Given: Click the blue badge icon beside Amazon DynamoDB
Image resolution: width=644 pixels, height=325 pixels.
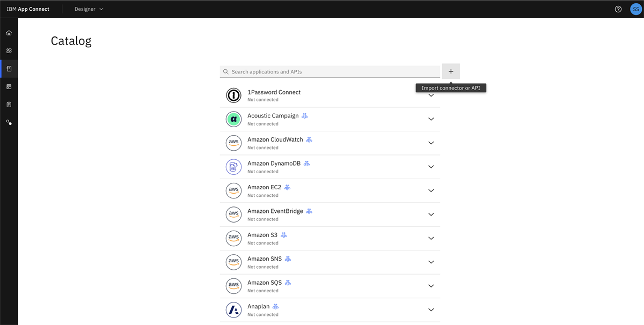Looking at the screenshot, I should pos(306,164).
